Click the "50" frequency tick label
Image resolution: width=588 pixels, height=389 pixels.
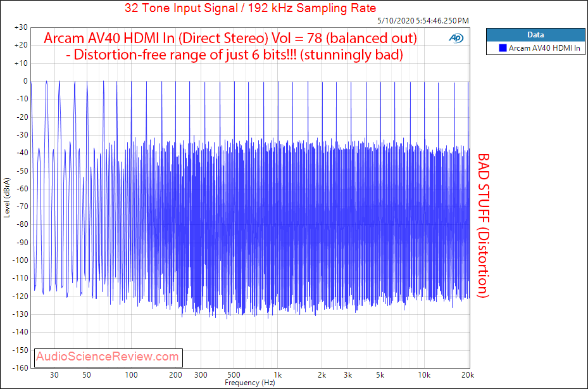click(x=87, y=374)
